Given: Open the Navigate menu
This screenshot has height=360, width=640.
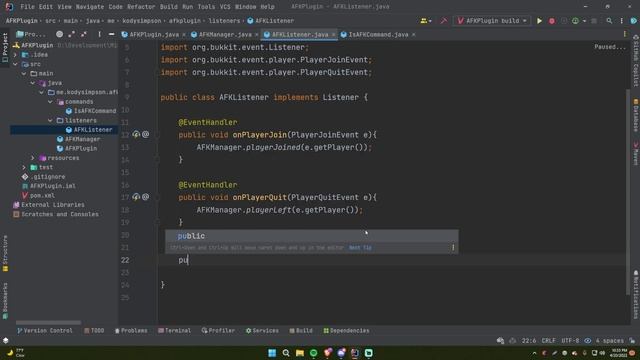Looking at the screenshot, I should 90,7.
